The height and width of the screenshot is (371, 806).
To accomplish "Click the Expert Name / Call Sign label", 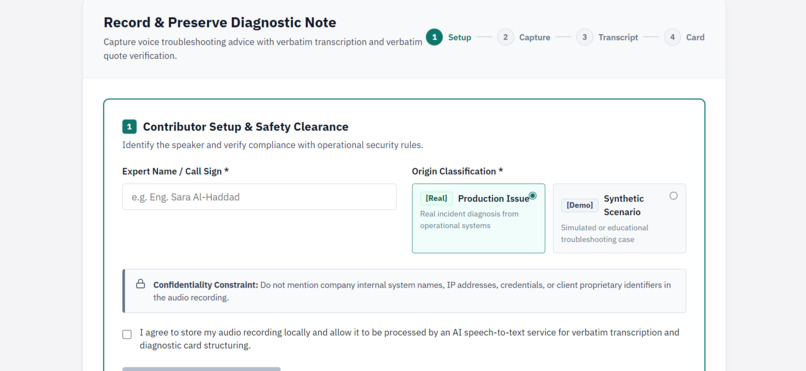I will (175, 171).
